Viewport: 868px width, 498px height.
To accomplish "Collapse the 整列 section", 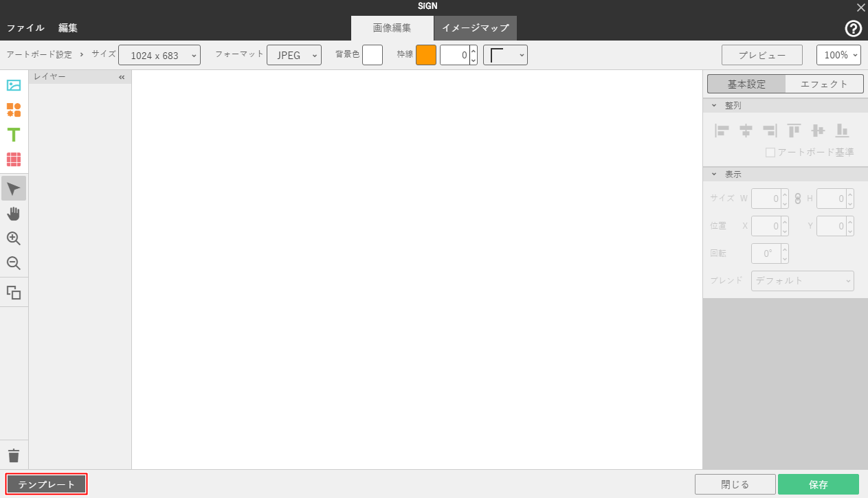I will pyautogui.click(x=713, y=106).
